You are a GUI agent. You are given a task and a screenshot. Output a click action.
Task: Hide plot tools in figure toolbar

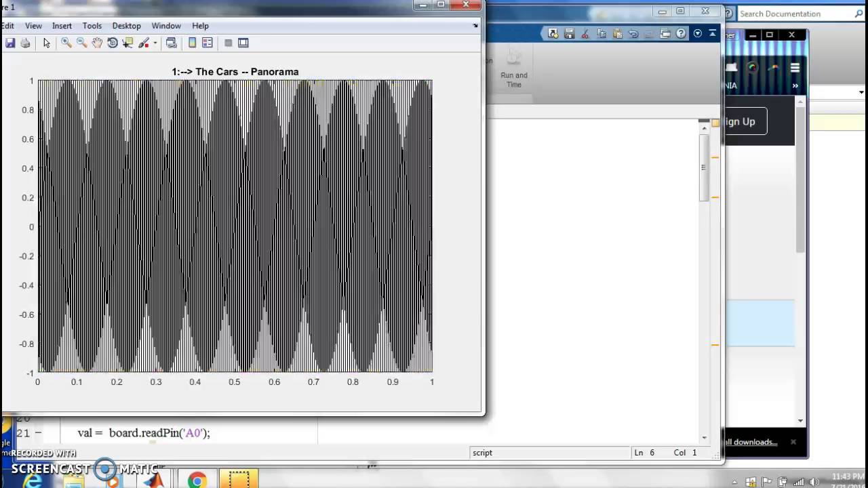(228, 43)
